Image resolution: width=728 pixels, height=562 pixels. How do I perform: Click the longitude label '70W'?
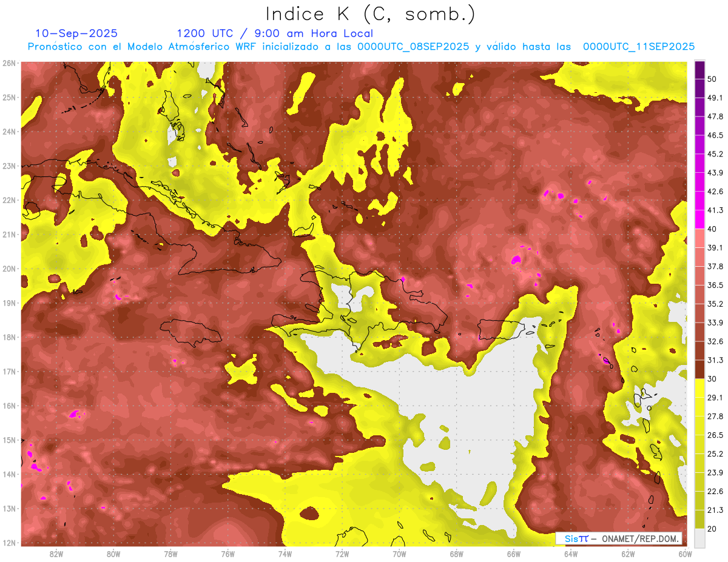[x=399, y=554]
